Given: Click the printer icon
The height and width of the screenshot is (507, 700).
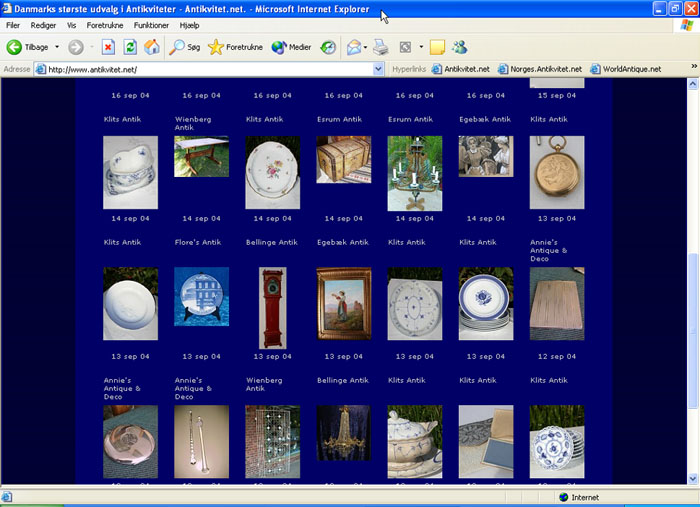Looking at the screenshot, I should pyautogui.click(x=381, y=47).
